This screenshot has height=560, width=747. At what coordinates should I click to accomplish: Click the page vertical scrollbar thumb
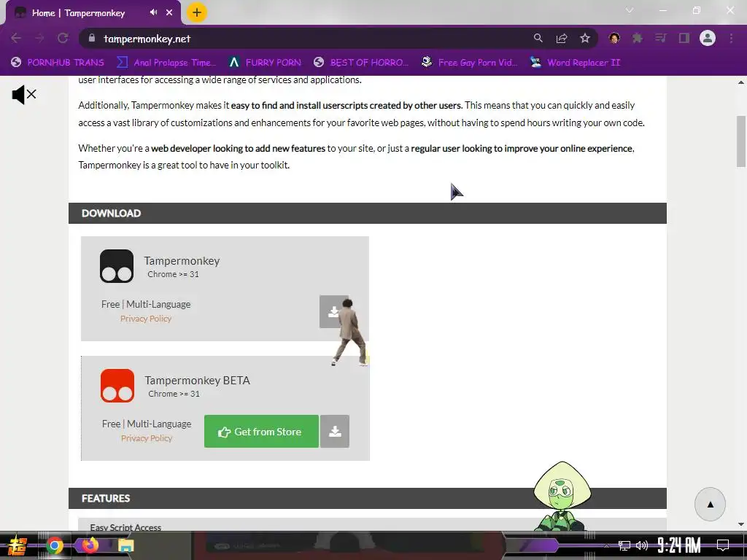pos(741,141)
